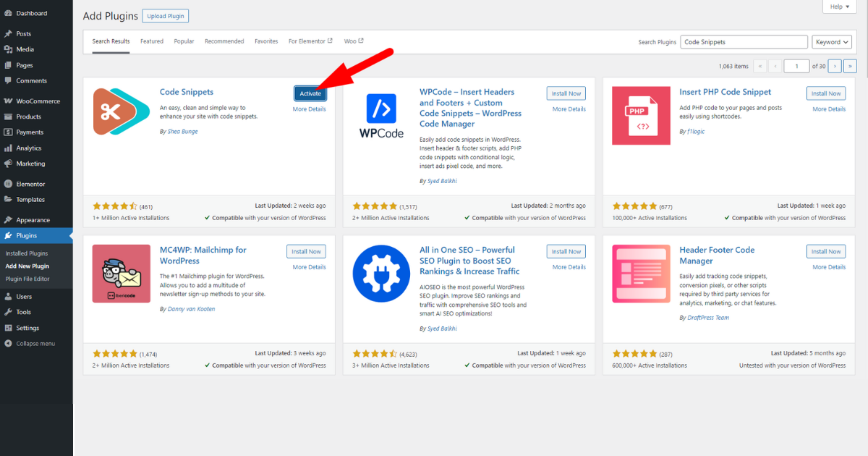Open More Details for All in One SEO
This screenshot has height=456, width=868.
(x=569, y=267)
